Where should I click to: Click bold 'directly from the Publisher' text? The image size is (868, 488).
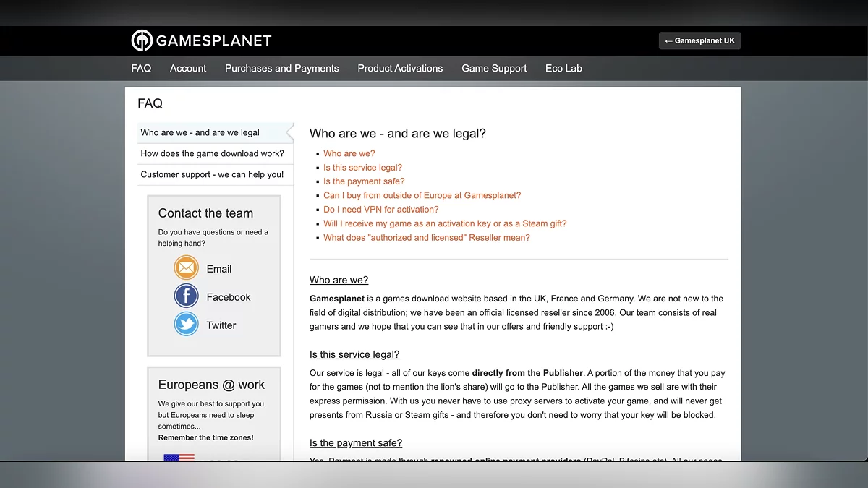(527, 373)
